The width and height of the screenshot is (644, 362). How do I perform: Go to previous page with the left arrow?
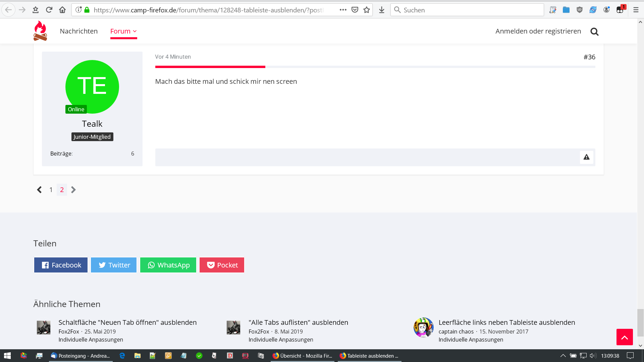(39, 190)
